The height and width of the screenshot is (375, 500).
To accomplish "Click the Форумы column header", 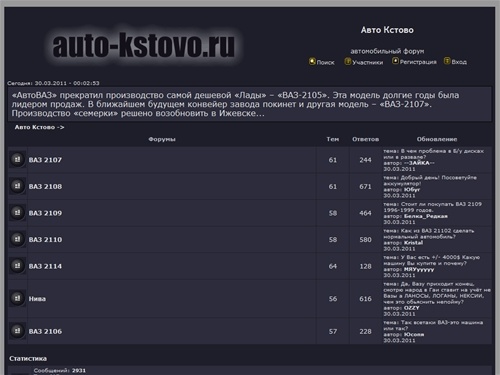I will (x=162, y=139).
